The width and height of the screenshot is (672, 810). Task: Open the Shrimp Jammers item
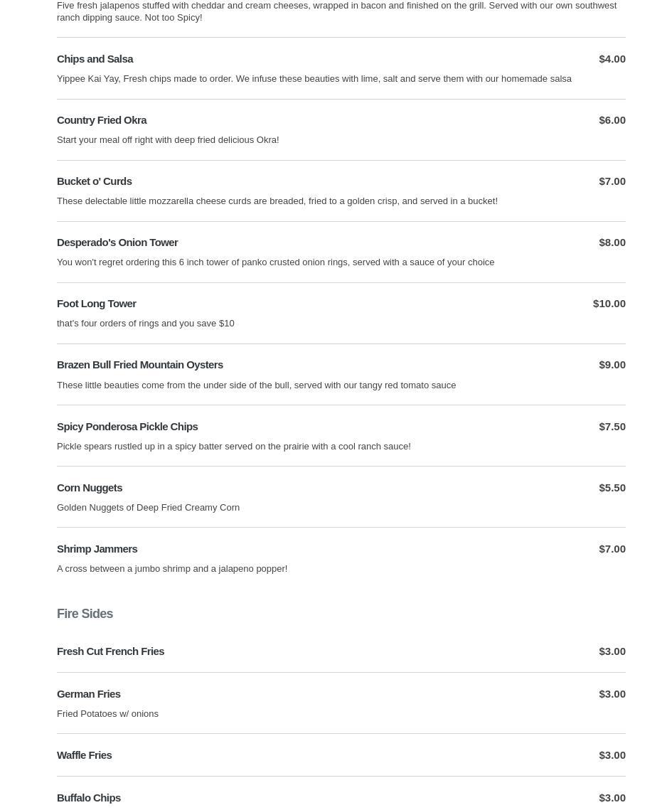coord(97,549)
